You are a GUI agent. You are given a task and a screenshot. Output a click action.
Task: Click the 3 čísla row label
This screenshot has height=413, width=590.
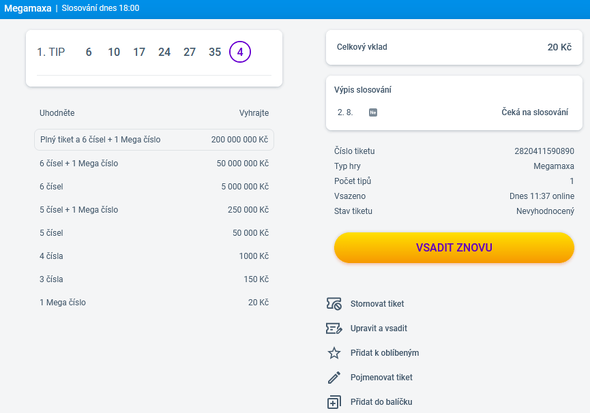51,279
